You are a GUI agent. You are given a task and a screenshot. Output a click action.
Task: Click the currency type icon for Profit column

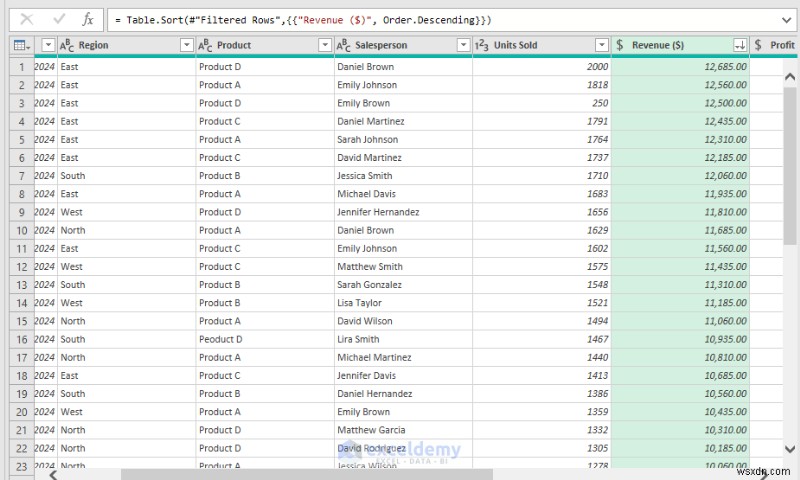click(x=758, y=45)
